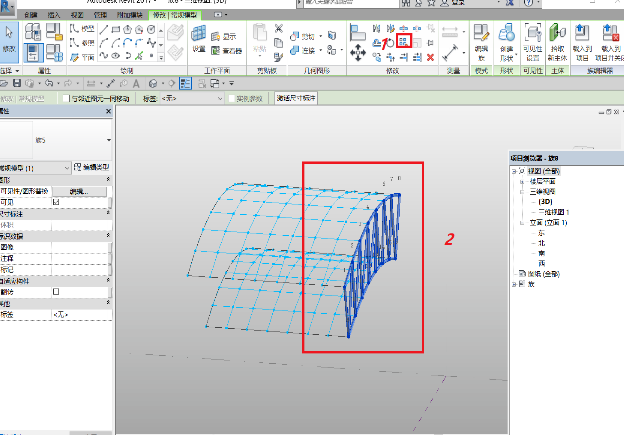Screen dimensions: 624x435
Task: Click the Match Type Properties icon
Action: coord(279,57)
